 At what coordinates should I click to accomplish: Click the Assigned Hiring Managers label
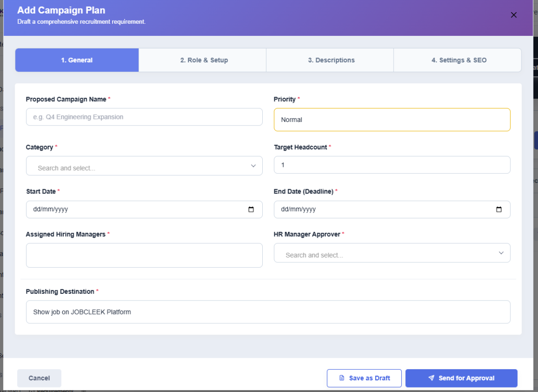tap(65, 234)
